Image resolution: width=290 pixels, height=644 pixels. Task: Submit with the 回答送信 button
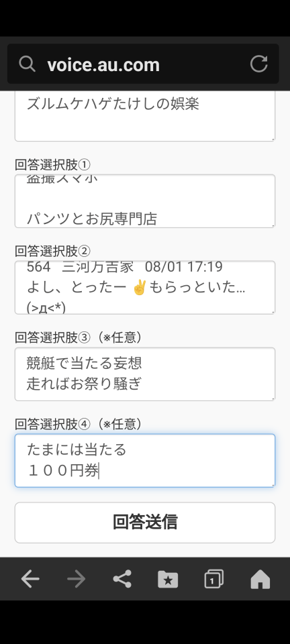[145, 523]
